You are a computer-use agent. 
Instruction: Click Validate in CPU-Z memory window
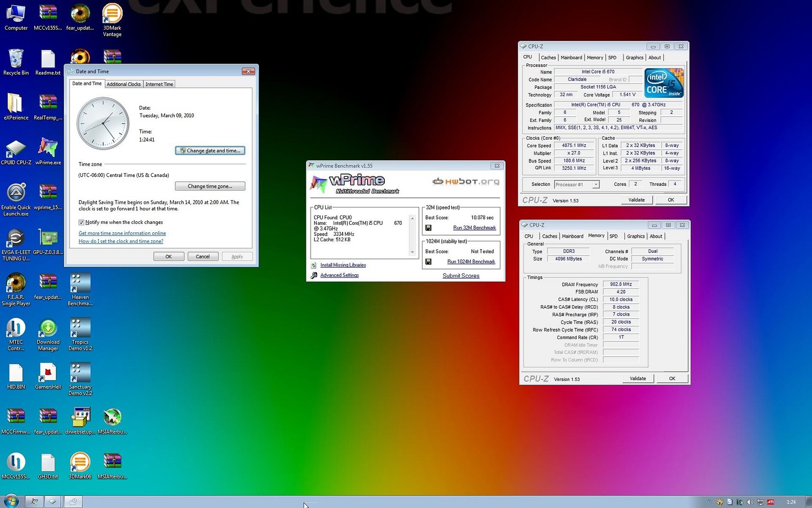coord(638,379)
